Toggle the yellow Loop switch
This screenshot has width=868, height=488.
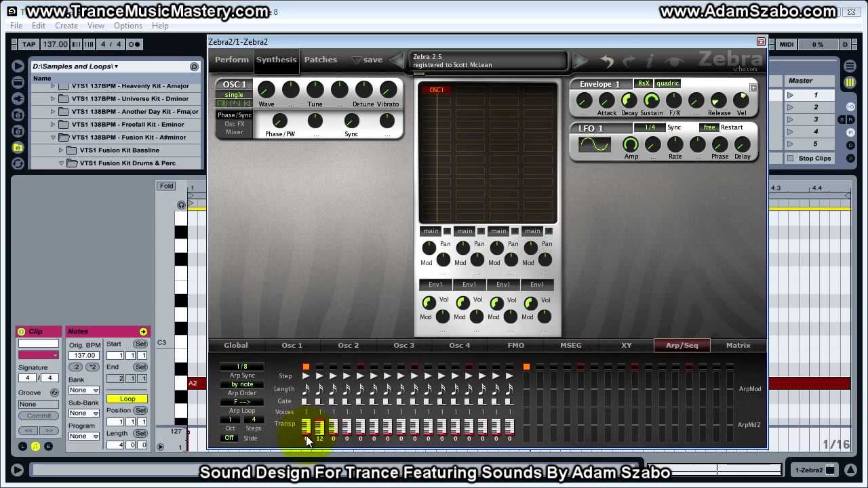127,399
